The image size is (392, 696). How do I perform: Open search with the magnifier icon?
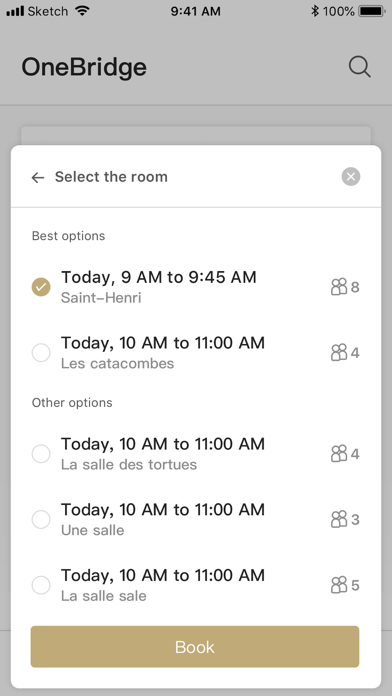coord(359,67)
